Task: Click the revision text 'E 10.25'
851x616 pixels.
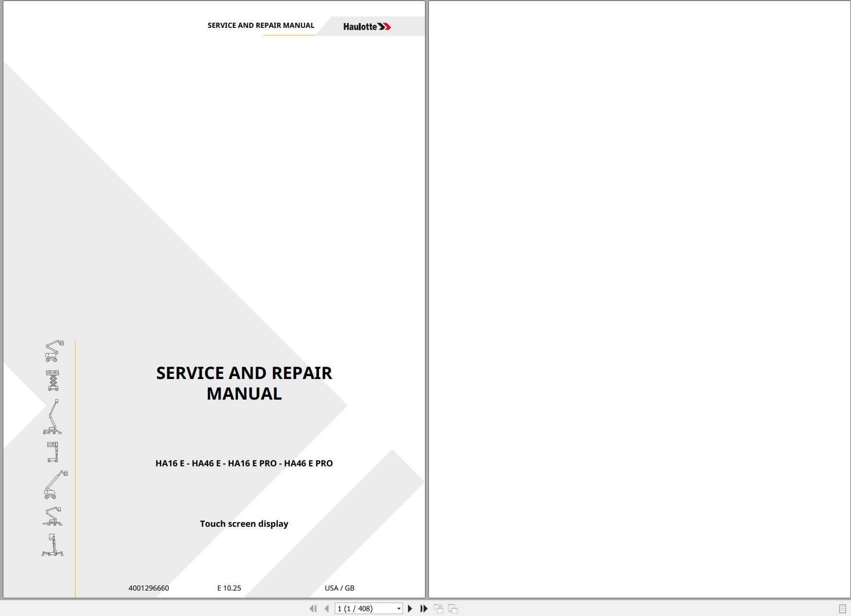Action: tap(229, 588)
